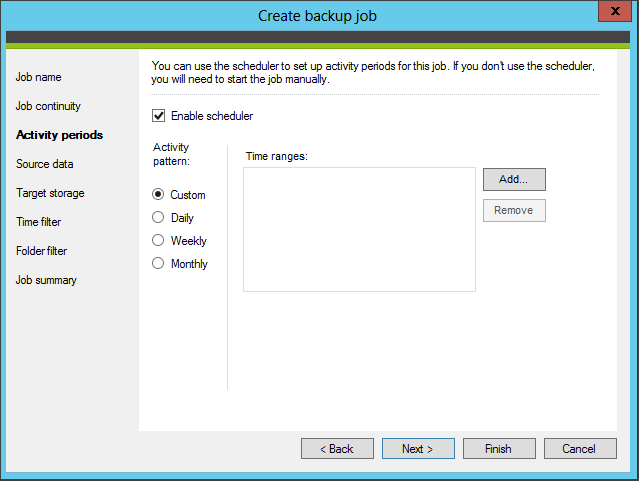Go to the Target storage step
The height and width of the screenshot is (482, 639).
pyautogui.click(x=50, y=193)
